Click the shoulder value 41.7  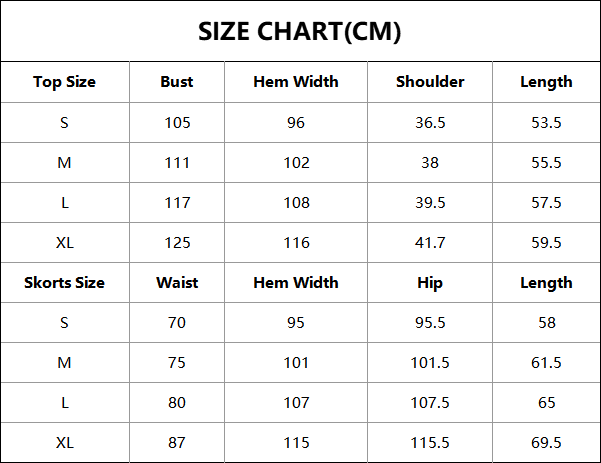(x=430, y=243)
